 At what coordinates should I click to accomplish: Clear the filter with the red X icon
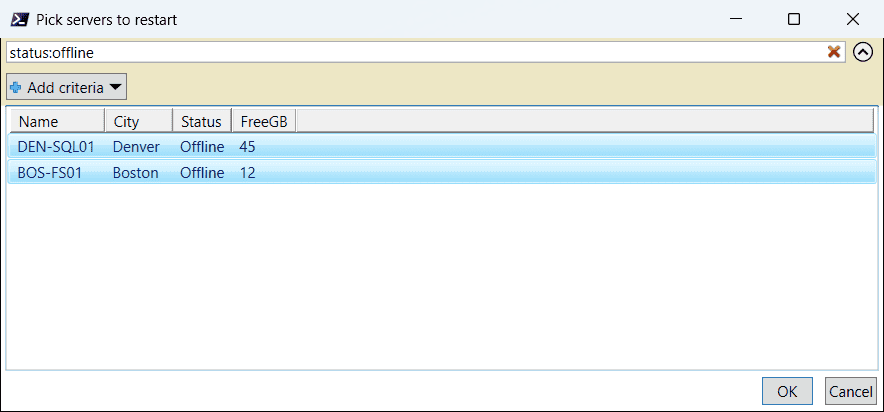coord(833,52)
